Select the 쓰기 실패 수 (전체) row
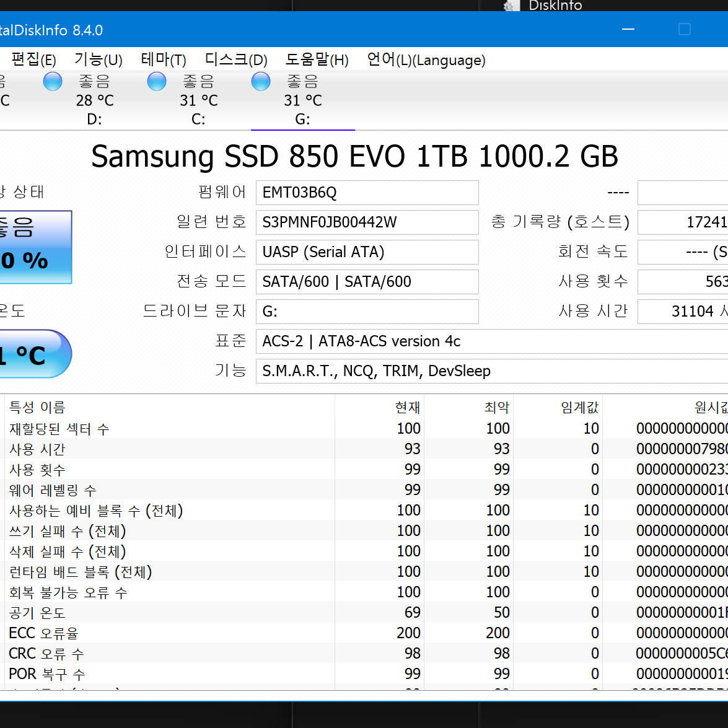Viewport: 728px width, 728px height. (364, 530)
